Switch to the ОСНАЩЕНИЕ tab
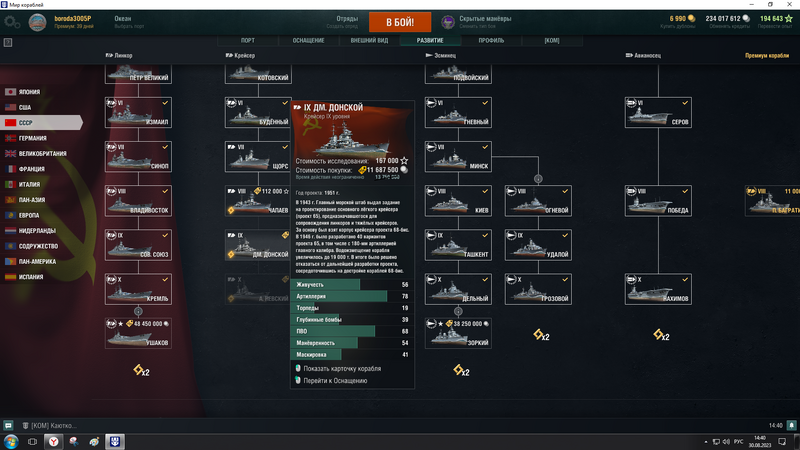This screenshot has height=450, width=800. pyautogui.click(x=309, y=40)
